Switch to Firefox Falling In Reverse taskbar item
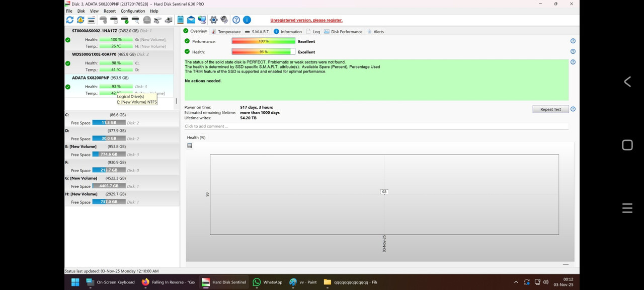The image size is (644, 290). 169,282
